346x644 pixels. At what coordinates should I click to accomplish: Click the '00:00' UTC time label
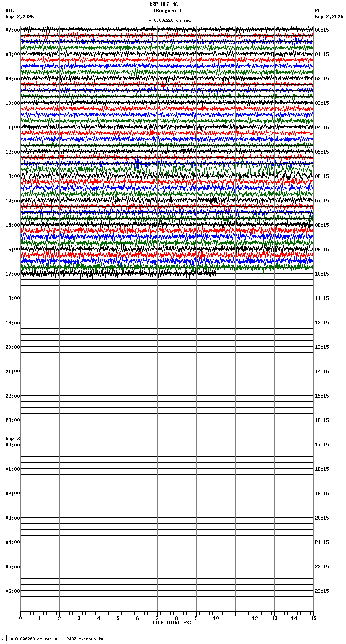point(13,445)
